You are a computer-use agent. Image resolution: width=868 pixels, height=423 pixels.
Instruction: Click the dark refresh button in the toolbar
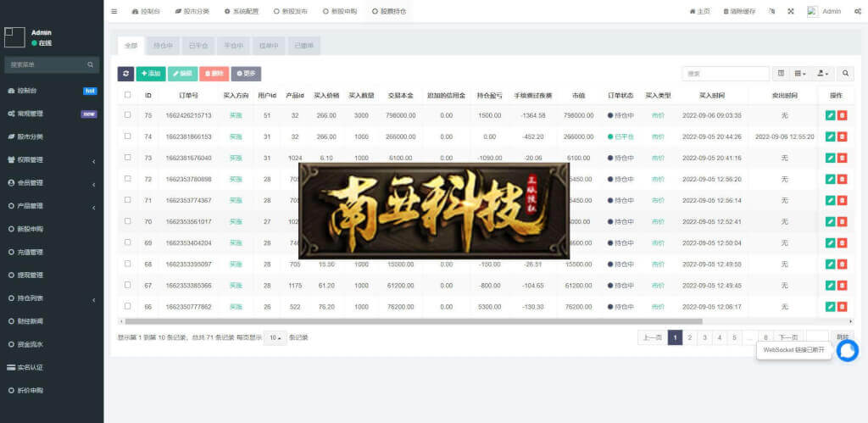(x=125, y=74)
